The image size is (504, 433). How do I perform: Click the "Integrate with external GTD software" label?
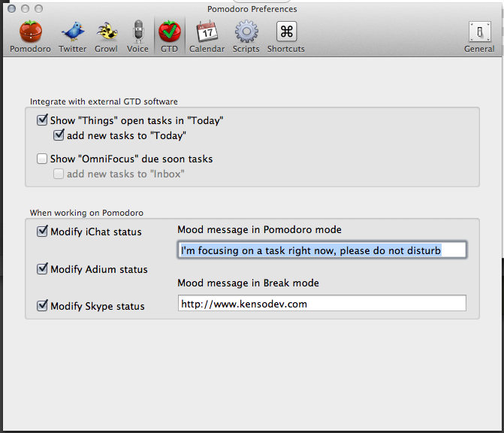pyautogui.click(x=104, y=101)
